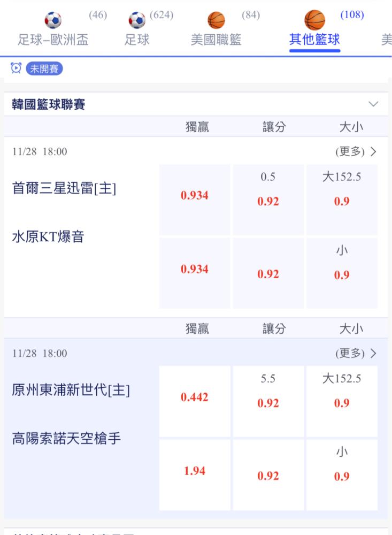The image size is (392, 535).
Task: Collapse the 韓國籃球聯賽 league section
Action: point(374,104)
